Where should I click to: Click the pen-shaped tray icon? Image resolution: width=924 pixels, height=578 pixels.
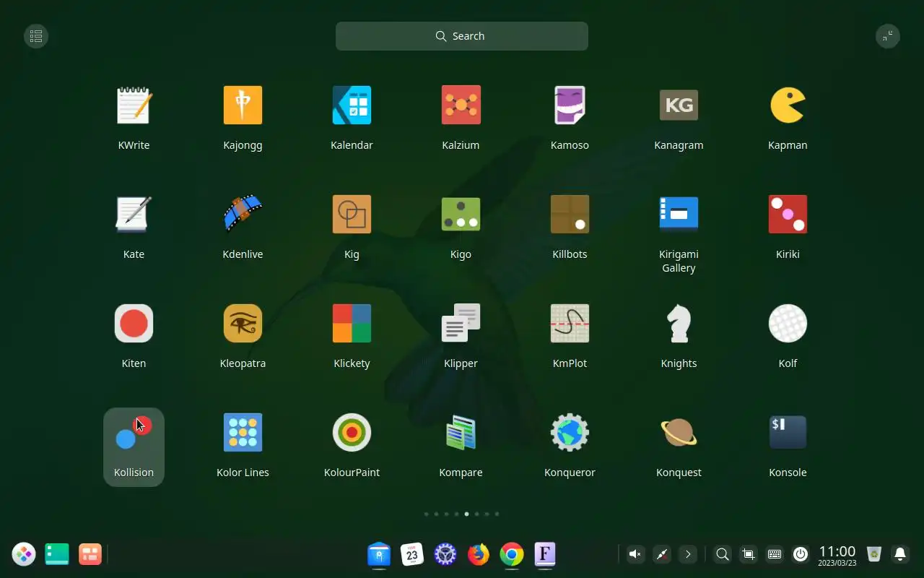[x=661, y=554]
